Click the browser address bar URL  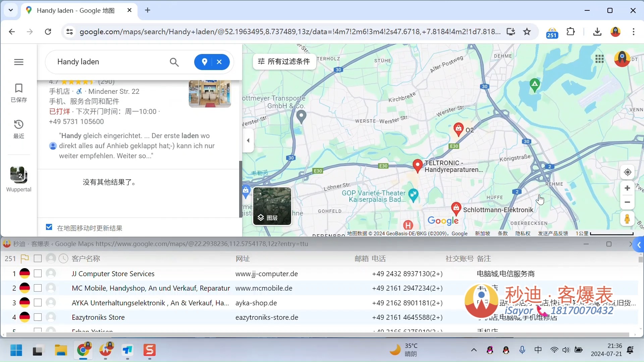pyautogui.click(x=290, y=32)
